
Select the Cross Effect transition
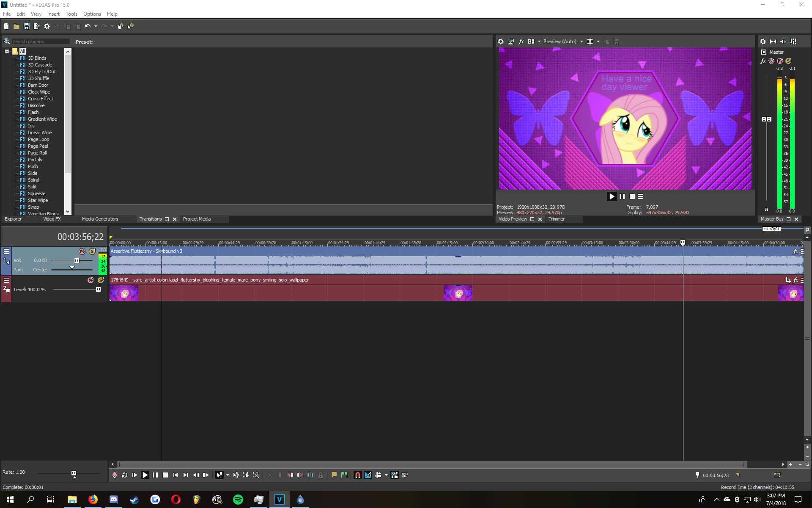[x=40, y=99]
